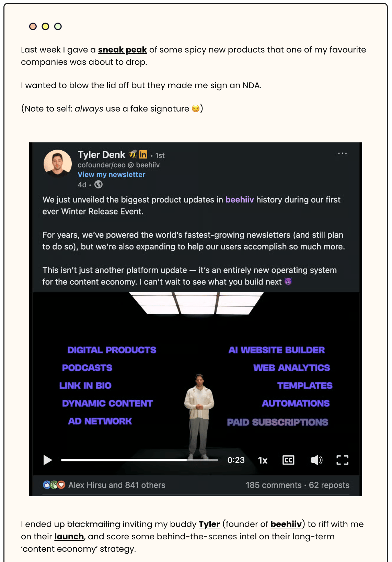Play the embedded video

[x=48, y=460]
